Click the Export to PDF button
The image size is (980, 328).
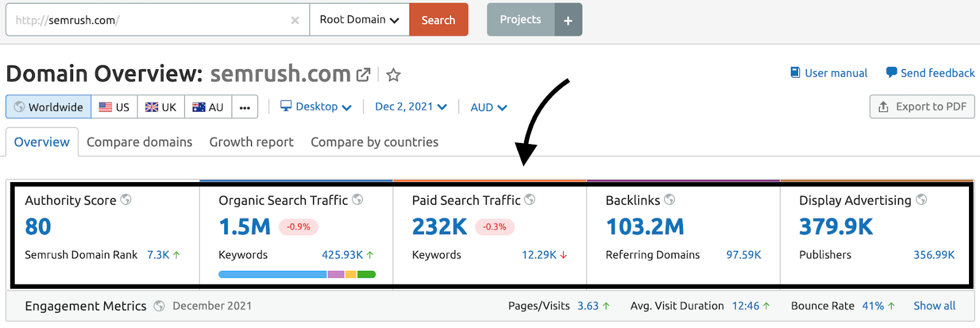[922, 107]
